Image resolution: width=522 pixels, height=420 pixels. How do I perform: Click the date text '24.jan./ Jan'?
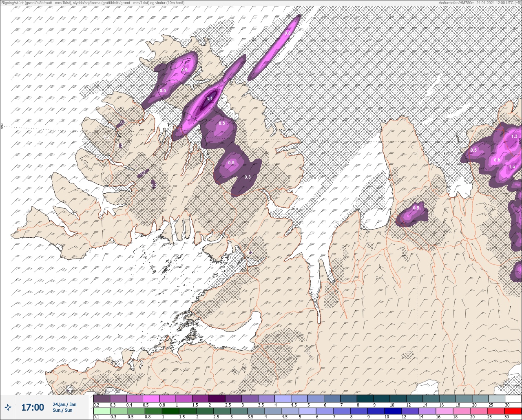[x=64, y=404]
